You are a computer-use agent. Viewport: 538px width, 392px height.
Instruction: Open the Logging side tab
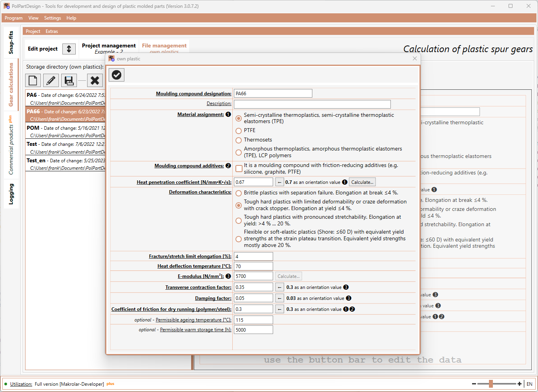11,194
